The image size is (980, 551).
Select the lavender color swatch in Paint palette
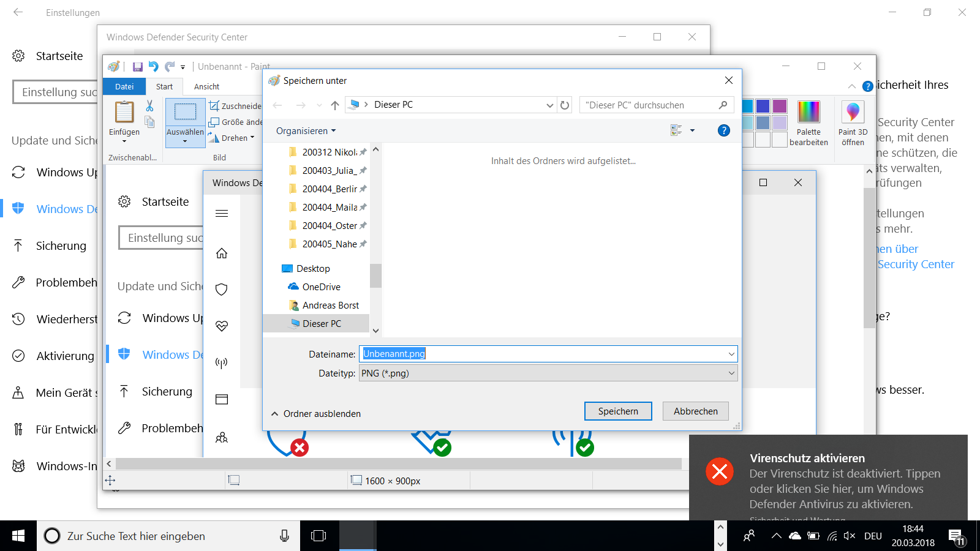780,122
